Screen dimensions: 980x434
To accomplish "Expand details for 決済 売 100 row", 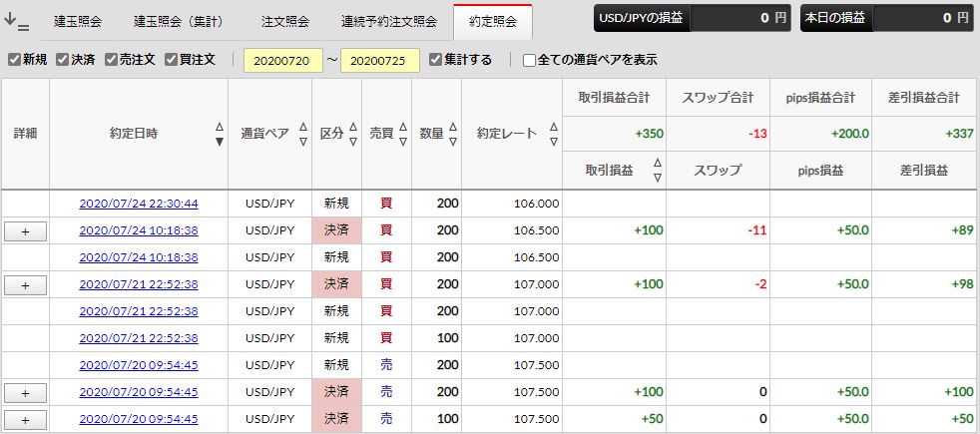I will (25, 420).
